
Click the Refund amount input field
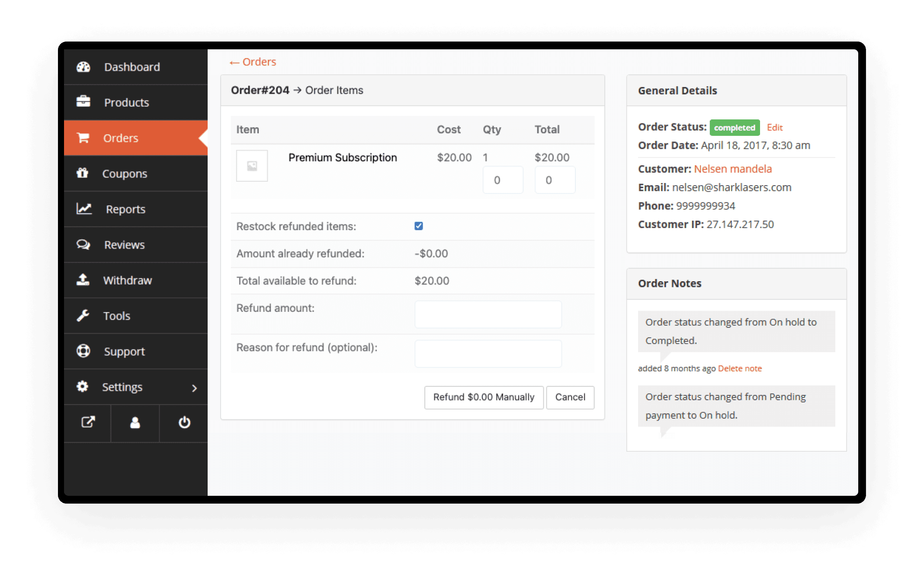[488, 315]
